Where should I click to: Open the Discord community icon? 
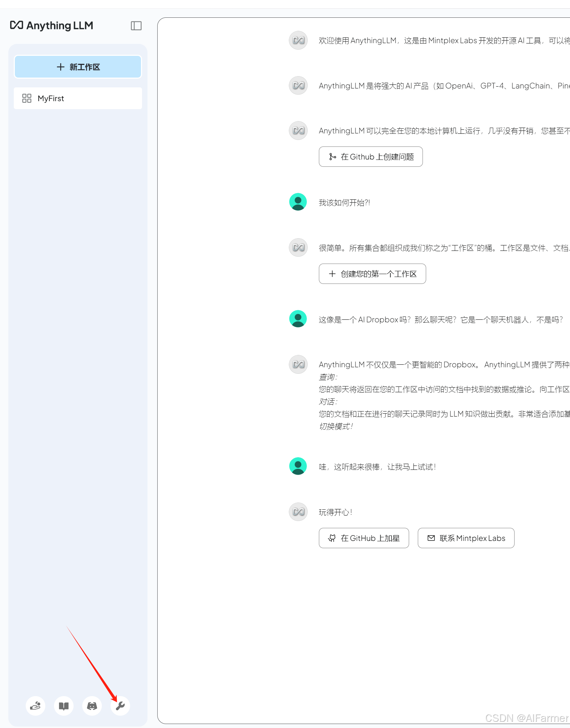click(92, 706)
